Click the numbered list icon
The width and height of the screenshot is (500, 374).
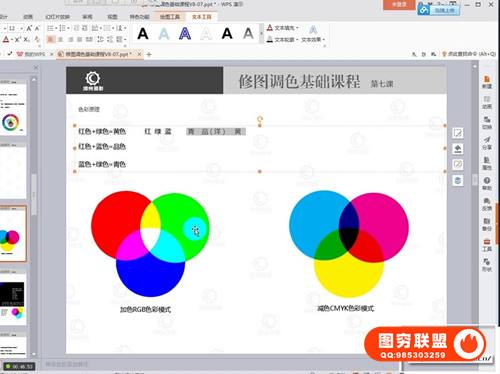click(x=63, y=28)
